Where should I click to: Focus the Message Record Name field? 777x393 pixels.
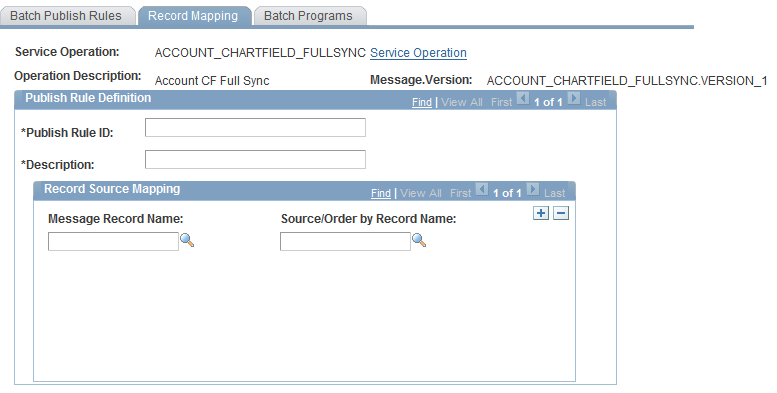click(x=113, y=241)
